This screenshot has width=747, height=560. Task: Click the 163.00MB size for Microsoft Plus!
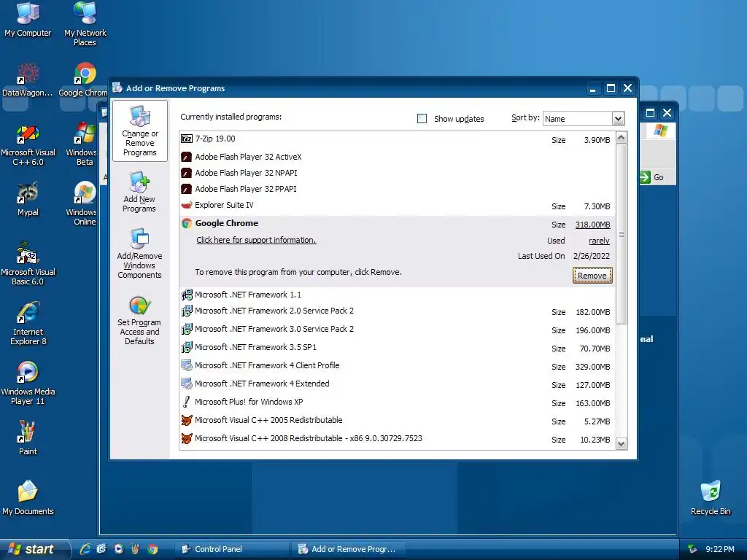[x=592, y=403]
